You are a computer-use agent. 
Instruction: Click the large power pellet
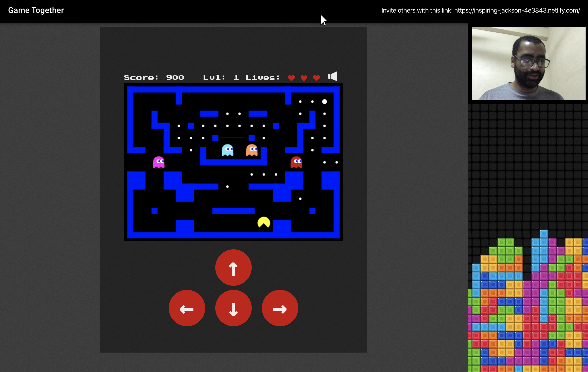click(324, 102)
